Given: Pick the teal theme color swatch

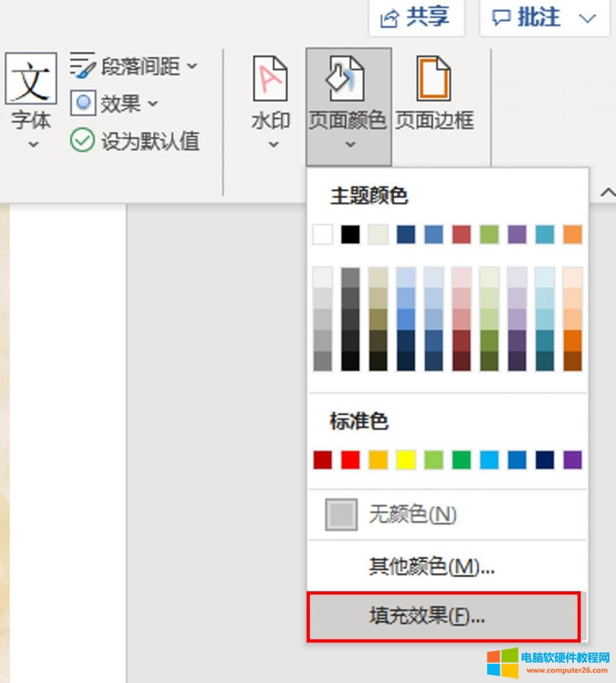Looking at the screenshot, I should (545, 235).
